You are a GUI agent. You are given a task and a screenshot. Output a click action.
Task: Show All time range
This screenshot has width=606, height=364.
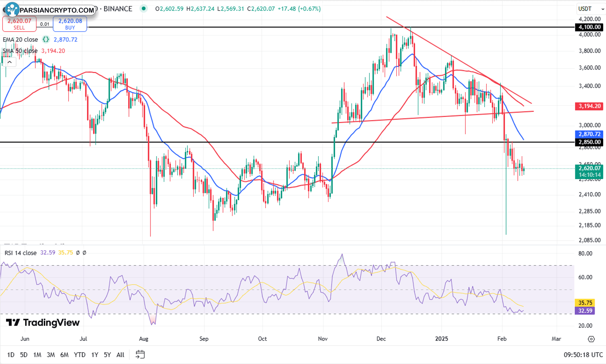coord(121,355)
